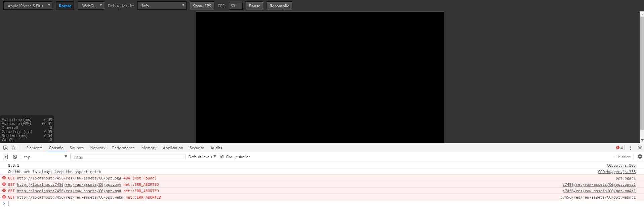Switch to the Memory tab
The height and width of the screenshot is (213, 644).
coord(149,148)
